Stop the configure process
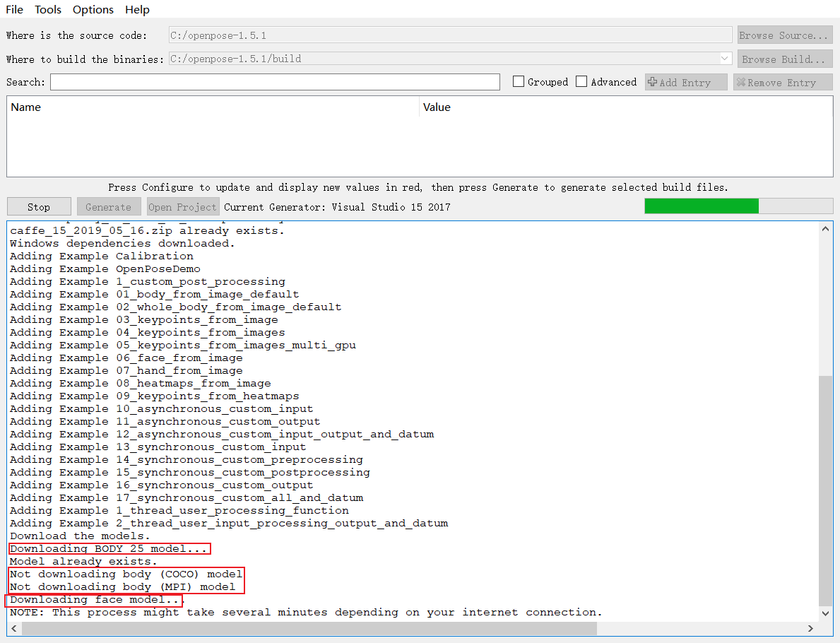Viewport: 840px width, 643px height. point(39,207)
